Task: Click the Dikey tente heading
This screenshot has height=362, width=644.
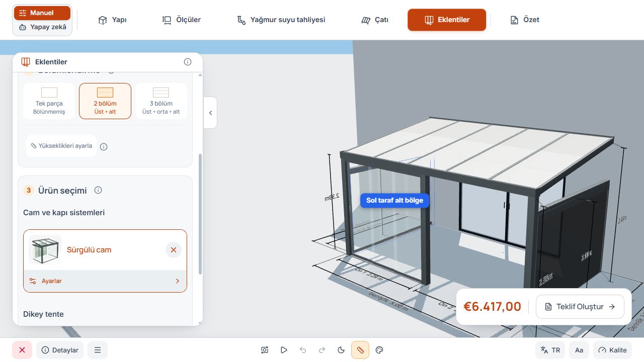Action: click(43, 314)
